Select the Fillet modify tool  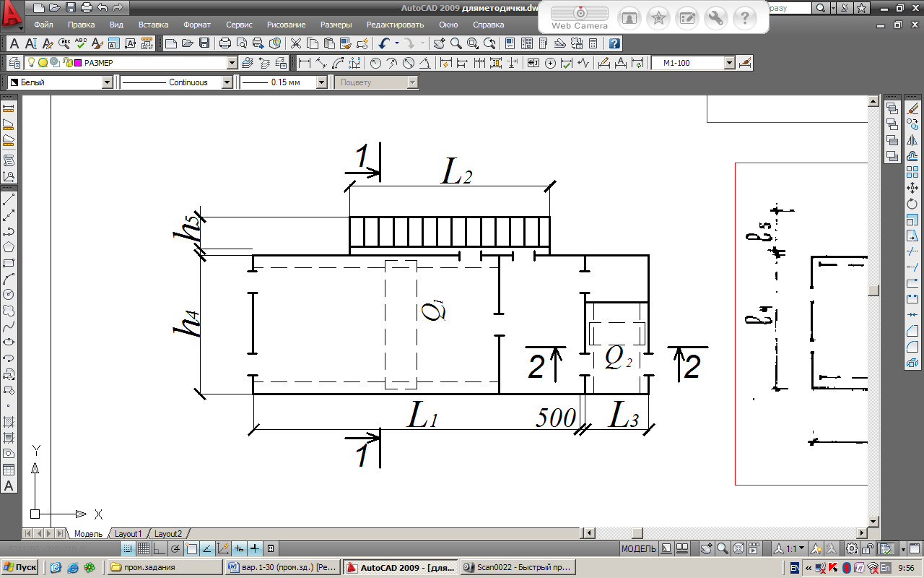(x=912, y=347)
